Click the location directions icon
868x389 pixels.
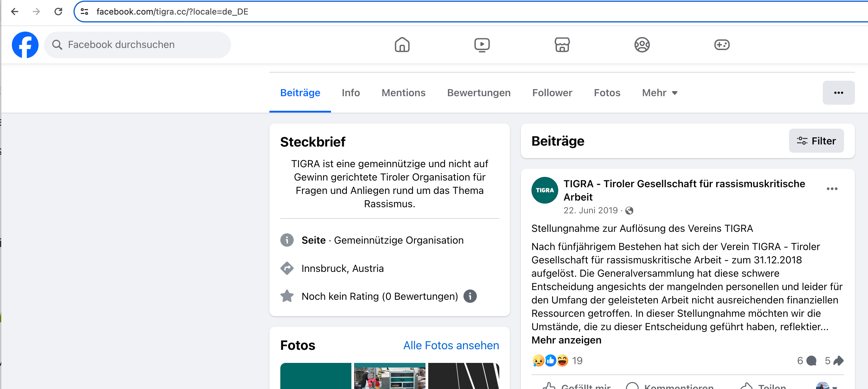(287, 268)
